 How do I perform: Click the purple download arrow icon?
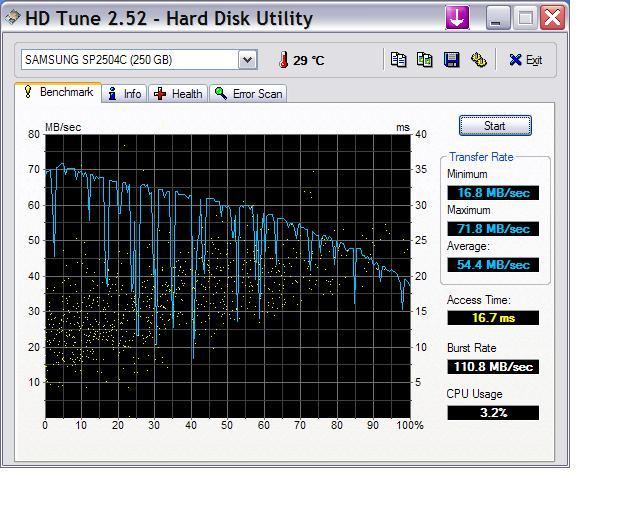click(457, 18)
